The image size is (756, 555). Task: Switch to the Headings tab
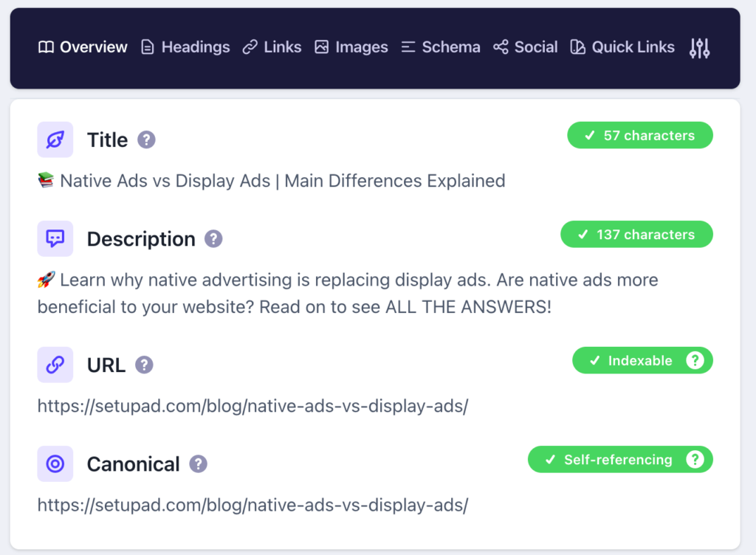(185, 47)
